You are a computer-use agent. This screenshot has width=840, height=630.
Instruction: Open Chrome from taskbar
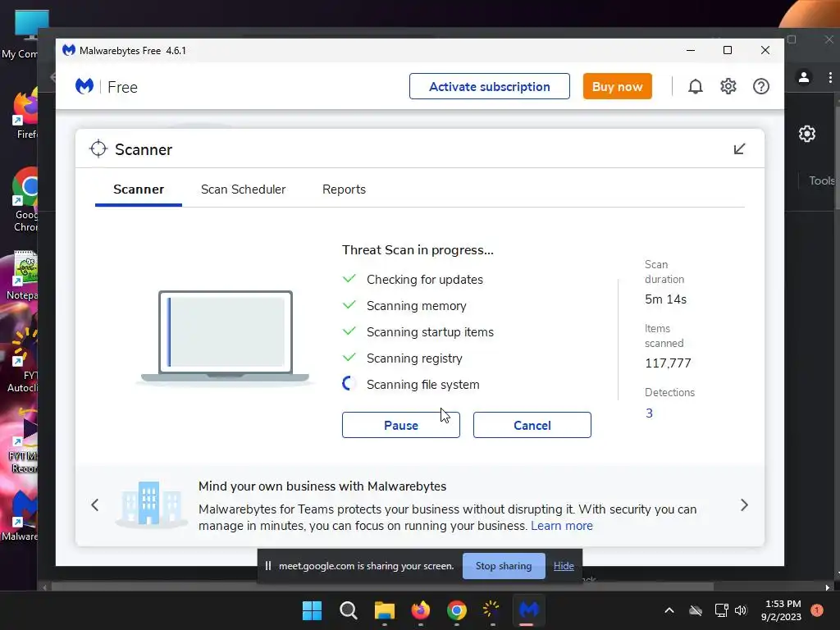456,610
